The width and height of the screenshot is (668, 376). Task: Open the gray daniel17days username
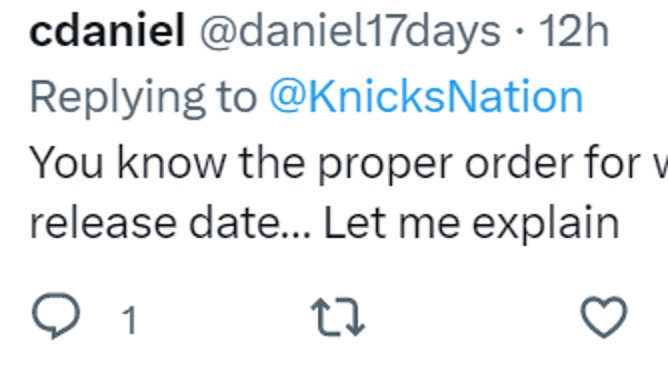pyautogui.click(x=350, y=32)
